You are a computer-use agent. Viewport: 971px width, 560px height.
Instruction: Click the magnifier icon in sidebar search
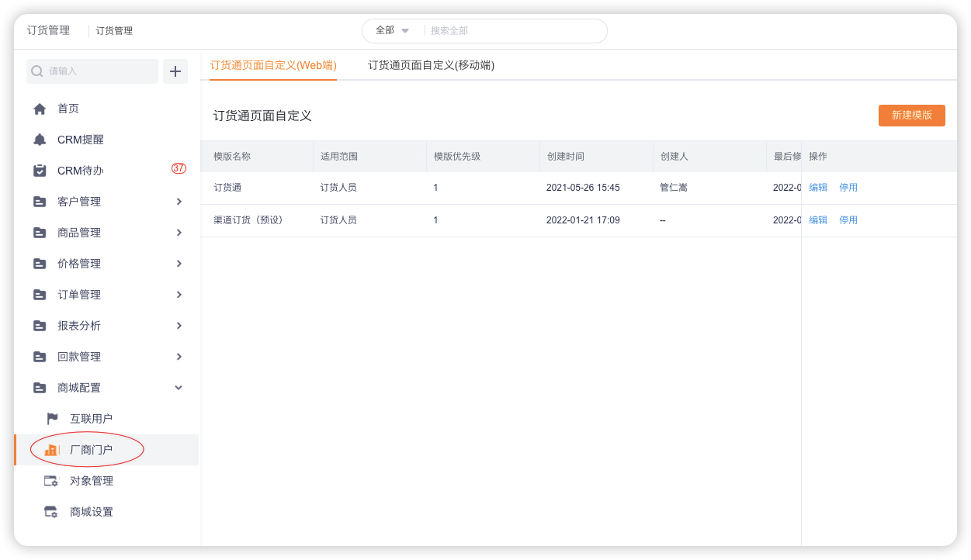[x=37, y=71]
